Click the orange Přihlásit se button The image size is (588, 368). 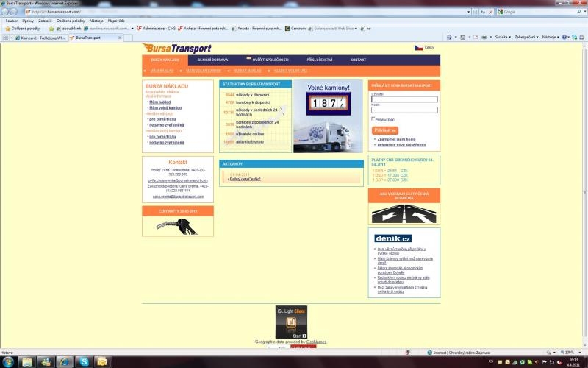385,130
